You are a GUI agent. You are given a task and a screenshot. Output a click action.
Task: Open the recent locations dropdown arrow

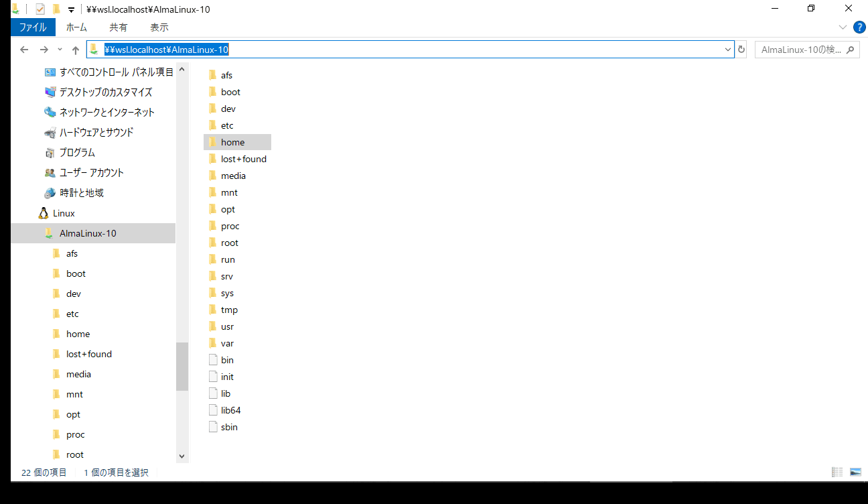tap(60, 50)
